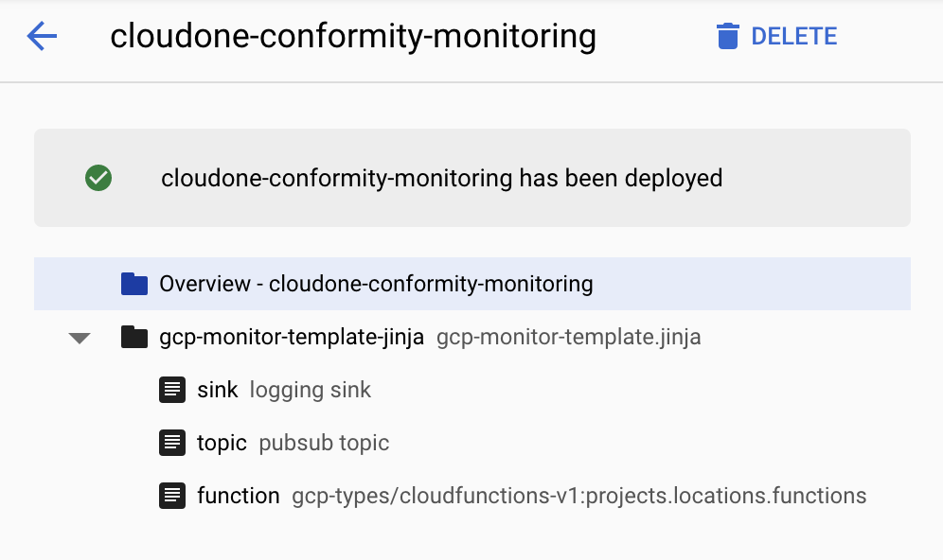943x560 pixels.
Task: Select the gcp-monitor-template-jinja label
Action: click(x=292, y=337)
